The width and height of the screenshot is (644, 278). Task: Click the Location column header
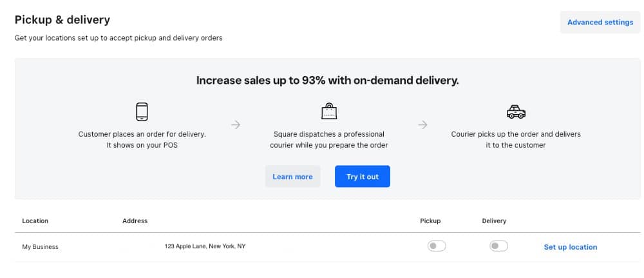coord(35,221)
